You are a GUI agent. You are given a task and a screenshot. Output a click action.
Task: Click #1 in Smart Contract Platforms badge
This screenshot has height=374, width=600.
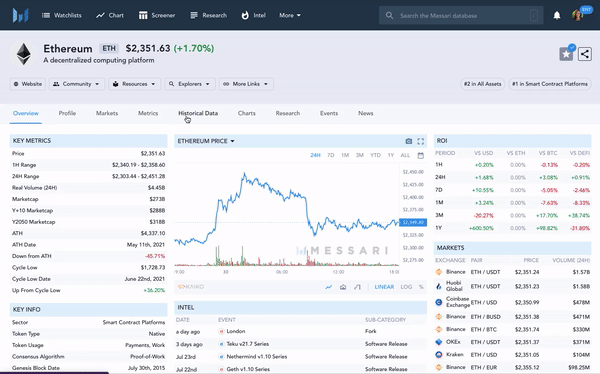(550, 84)
